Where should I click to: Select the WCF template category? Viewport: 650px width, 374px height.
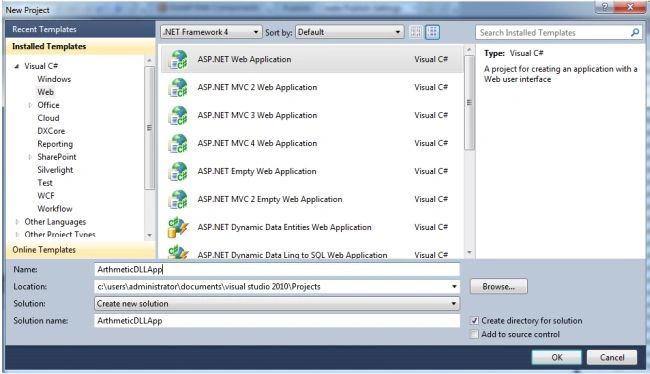coord(46,195)
